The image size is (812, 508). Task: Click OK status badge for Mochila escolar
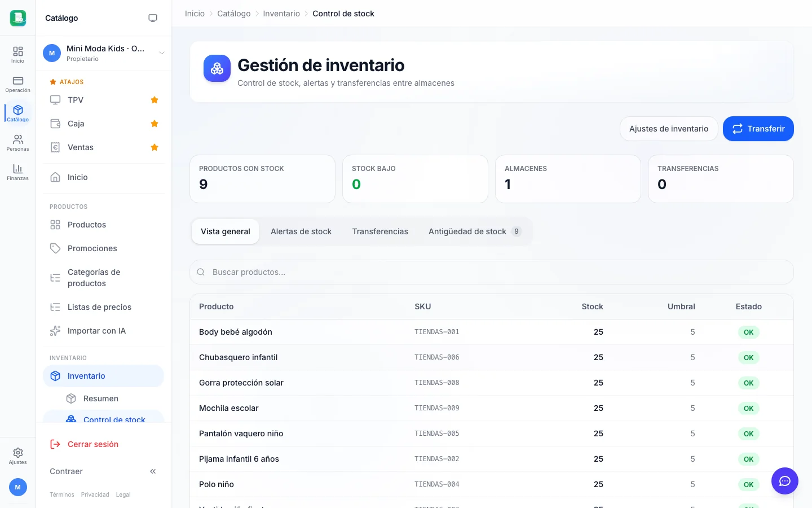[x=748, y=408]
